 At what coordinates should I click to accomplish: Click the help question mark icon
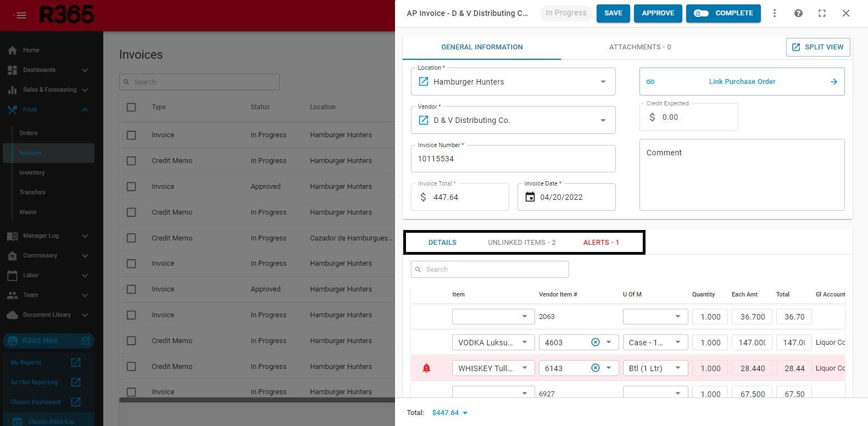point(798,13)
